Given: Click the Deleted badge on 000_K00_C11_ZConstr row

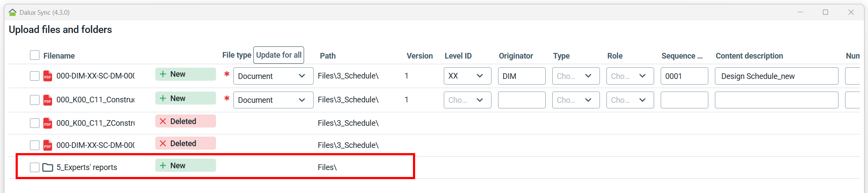Looking at the screenshot, I should coord(185,121).
